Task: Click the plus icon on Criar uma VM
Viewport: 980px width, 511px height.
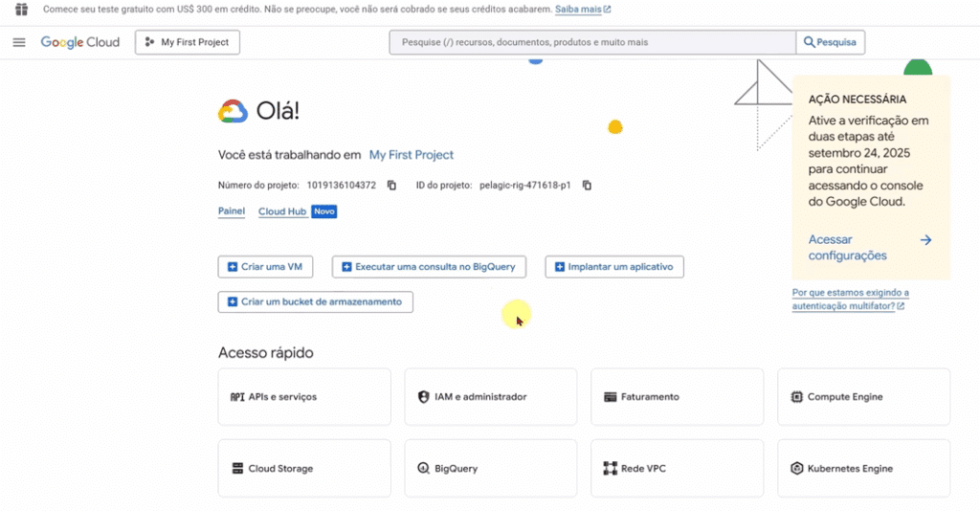Action: [x=233, y=267]
